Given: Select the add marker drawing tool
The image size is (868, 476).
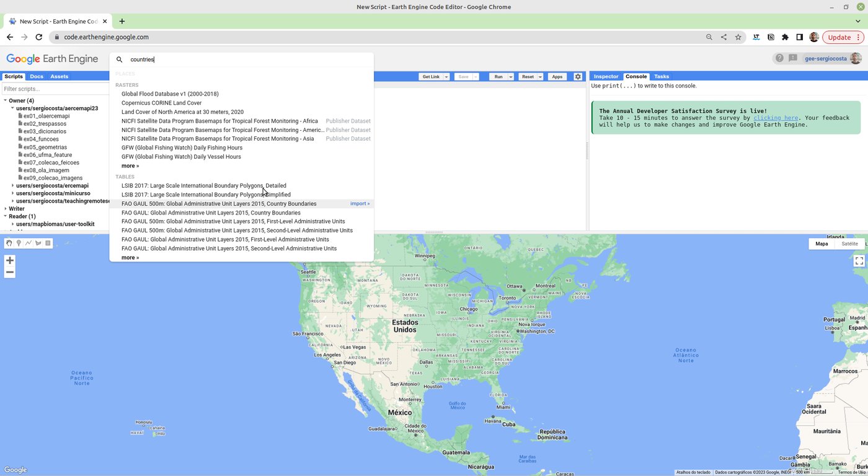Looking at the screenshot, I should [x=19, y=243].
